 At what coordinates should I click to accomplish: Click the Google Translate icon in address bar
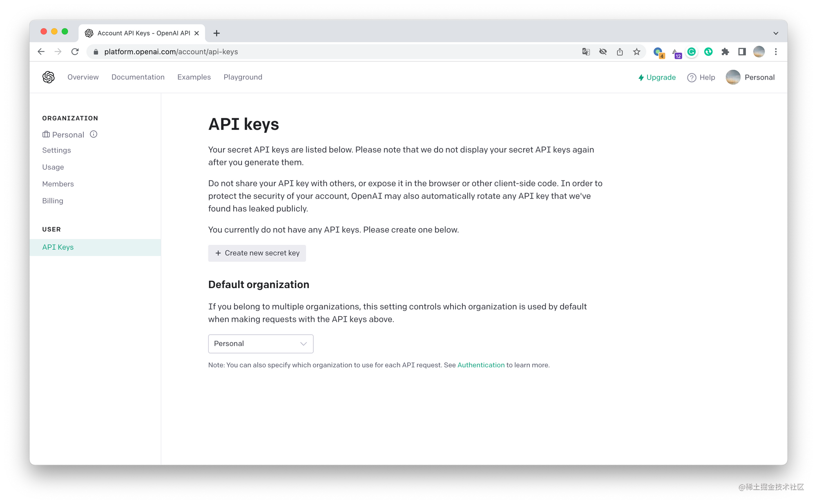coord(586,52)
